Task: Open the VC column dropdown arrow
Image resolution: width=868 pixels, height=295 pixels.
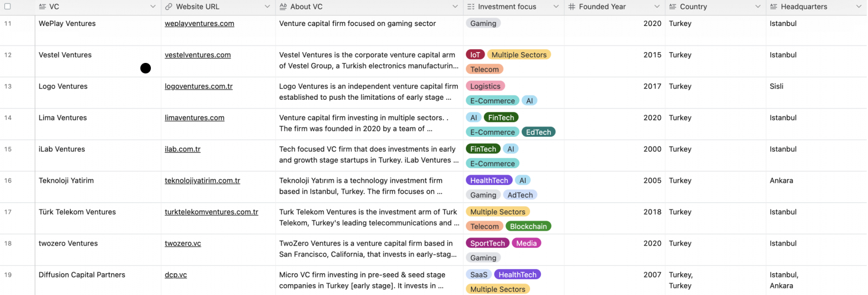Action: (x=153, y=7)
